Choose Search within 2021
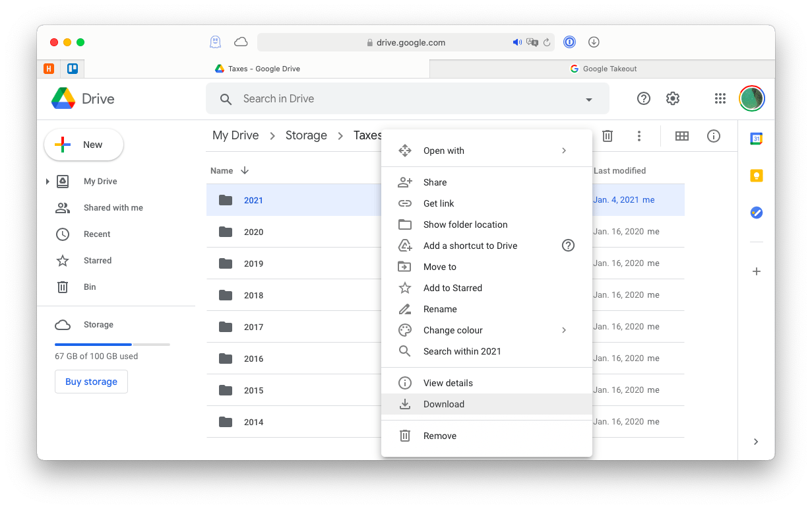812x509 pixels. pyautogui.click(x=487, y=351)
